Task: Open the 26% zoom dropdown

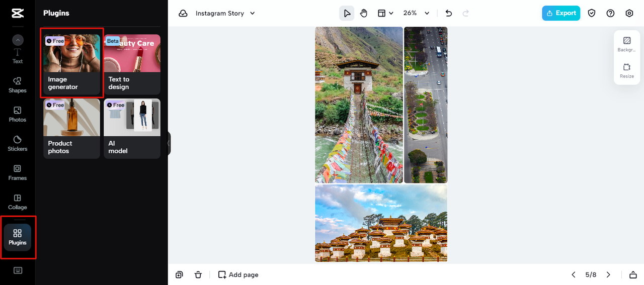Action: coord(417,14)
